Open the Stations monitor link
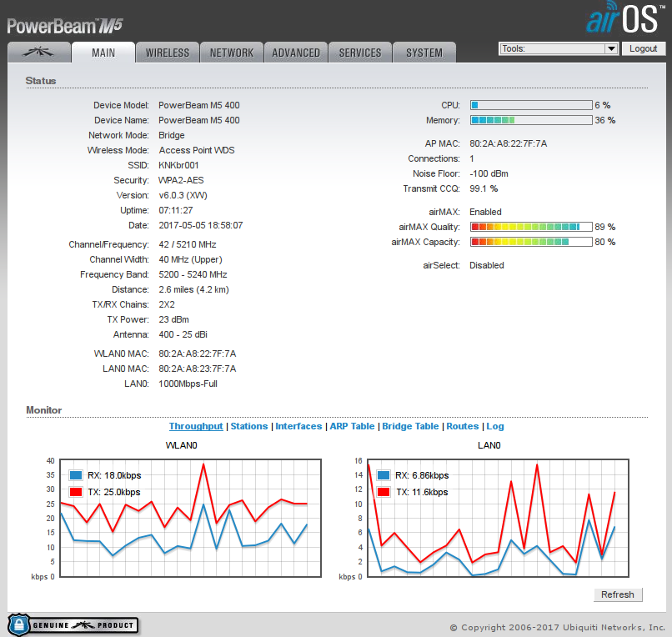 (249, 426)
